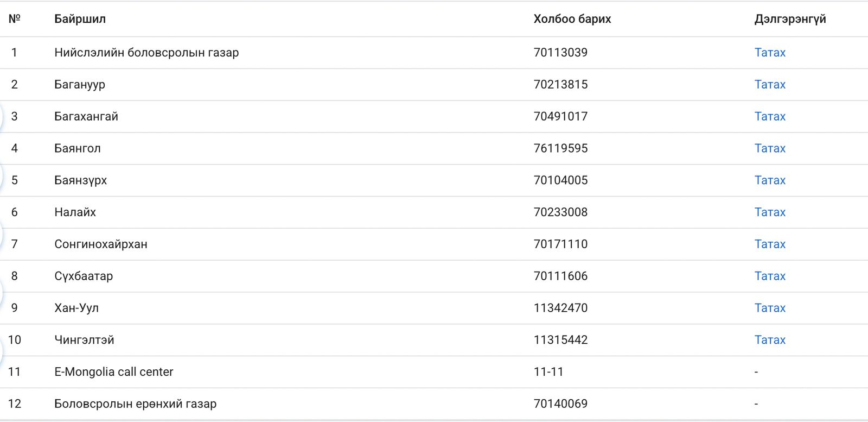Click Татах link in Хан-Уул row
The width and height of the screenshot is (868, 422).
770,308
